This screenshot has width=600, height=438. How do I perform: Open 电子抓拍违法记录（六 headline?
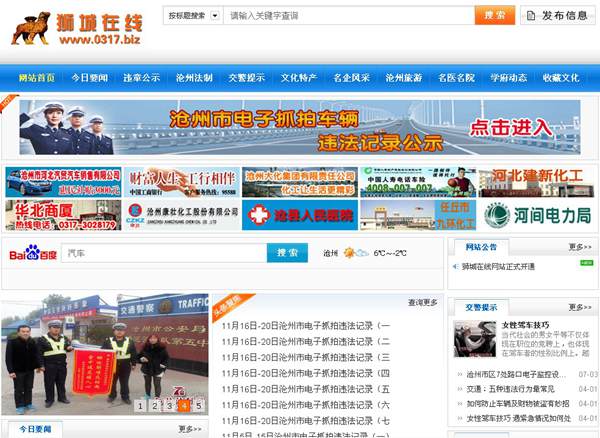pyautogui.click(x=306, y=405)
